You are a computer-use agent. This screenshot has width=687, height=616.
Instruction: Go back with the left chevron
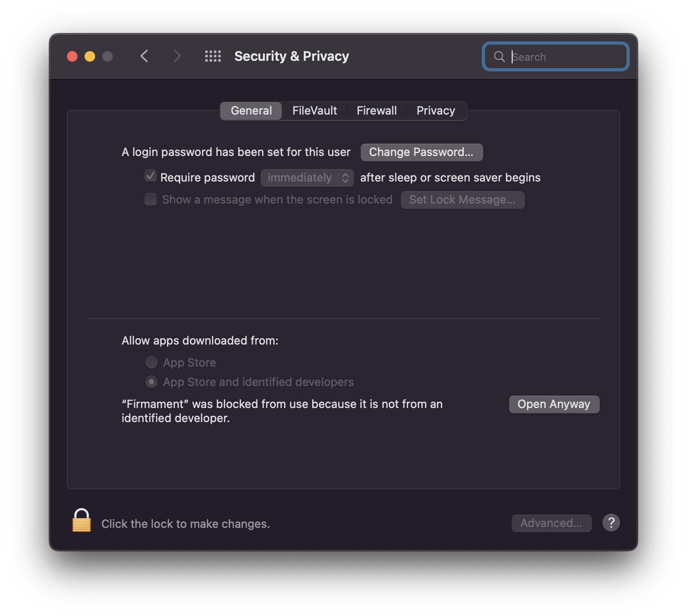tap(144, 56)
